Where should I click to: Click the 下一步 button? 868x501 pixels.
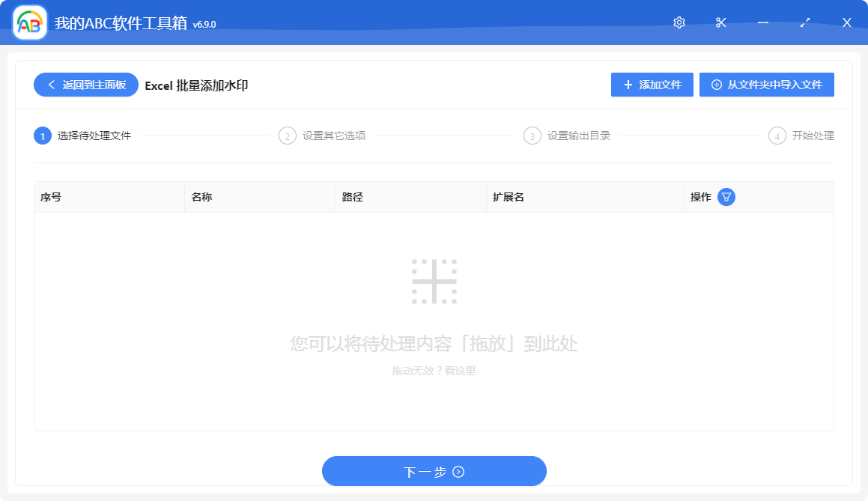pyautogui.click(x=434, y=471)
